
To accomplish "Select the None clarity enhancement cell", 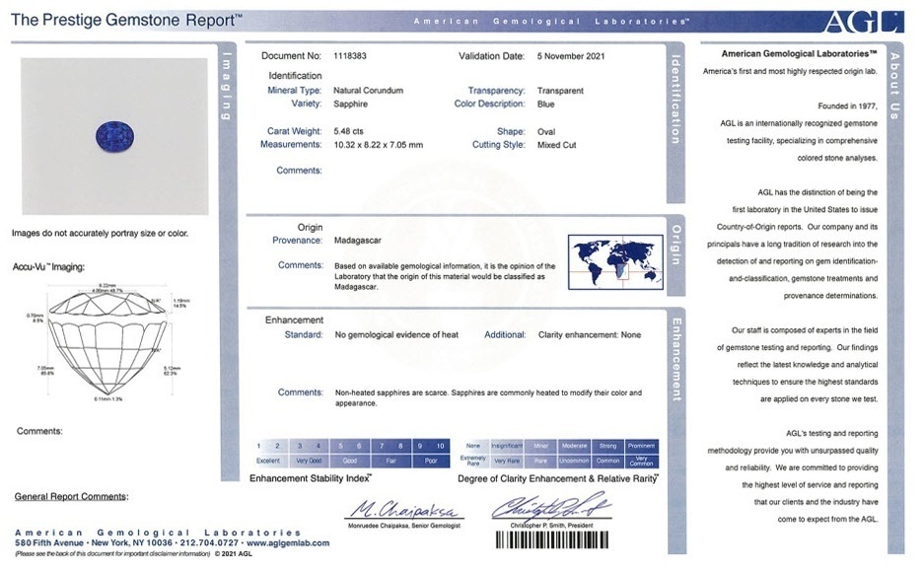I will click(474, 446).
